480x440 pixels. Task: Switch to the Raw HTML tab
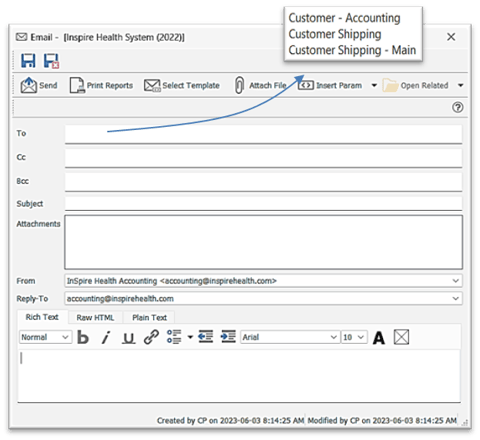[95, 318]
